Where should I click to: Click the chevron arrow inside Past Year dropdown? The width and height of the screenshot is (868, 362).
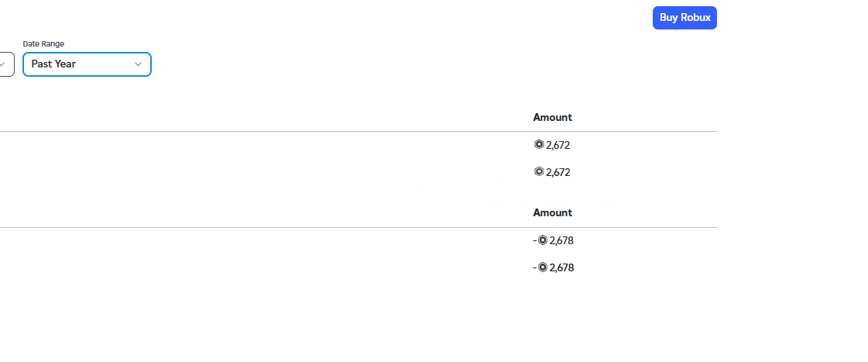(139, 64)
